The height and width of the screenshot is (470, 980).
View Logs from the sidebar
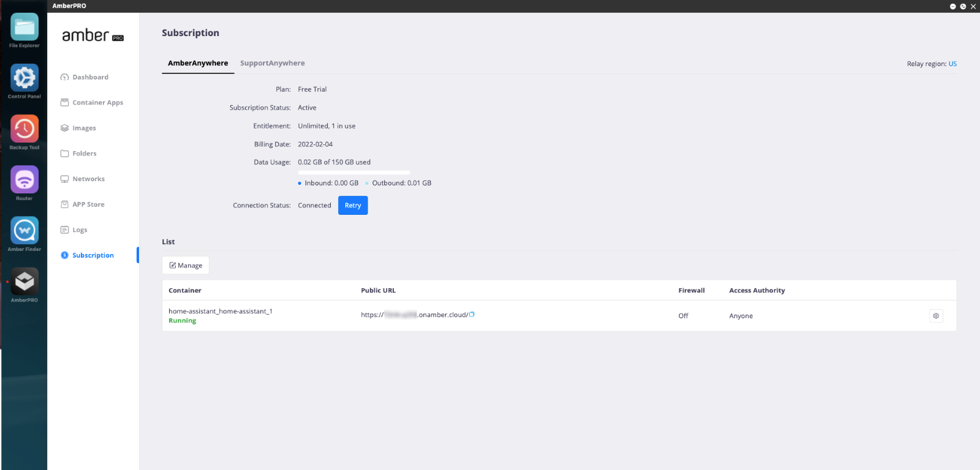80,230
